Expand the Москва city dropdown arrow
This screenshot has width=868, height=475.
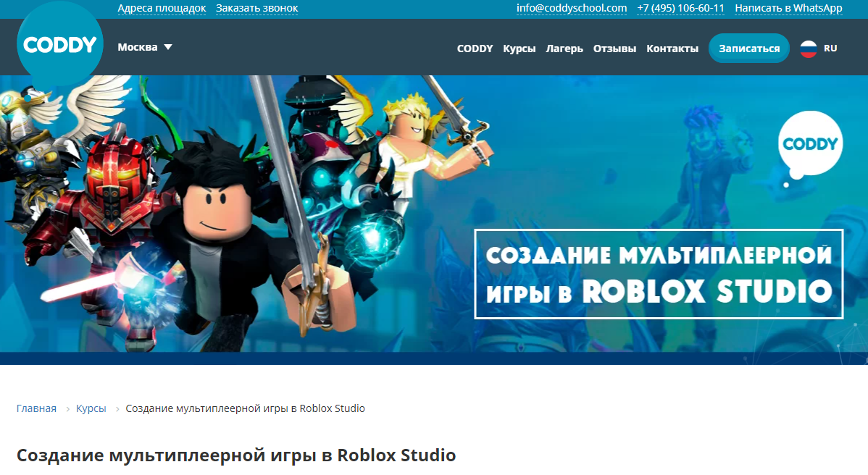tap(168, 47)
